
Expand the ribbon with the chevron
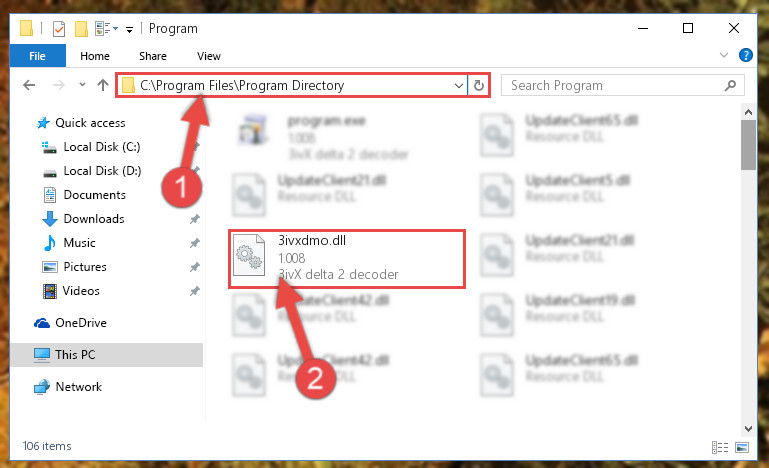[724, 55]
